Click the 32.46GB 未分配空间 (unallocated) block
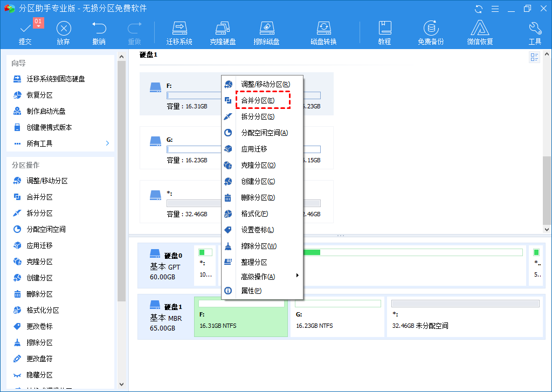 pyautogui.click(x=465, y=318)
